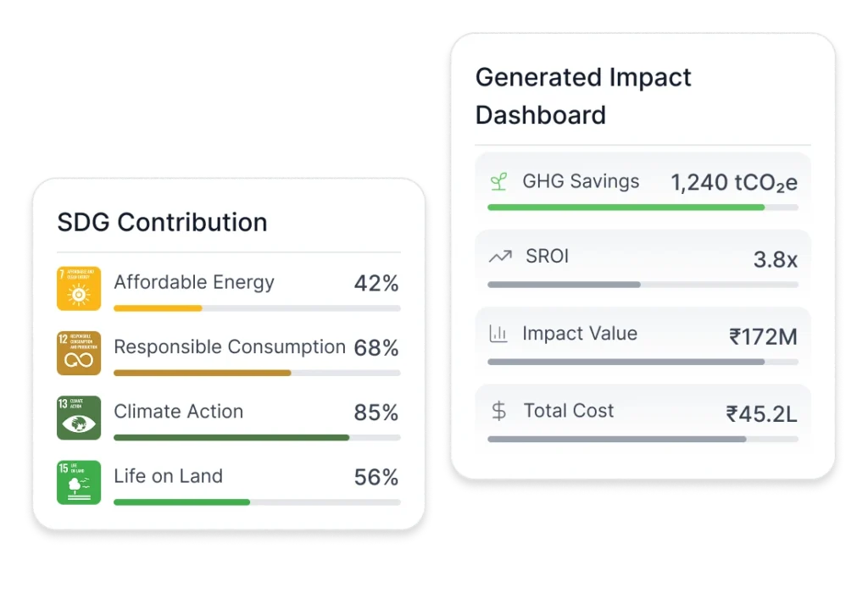Click the 1,240 tCO₂e value
868x615 pixels.
point(734,182)
